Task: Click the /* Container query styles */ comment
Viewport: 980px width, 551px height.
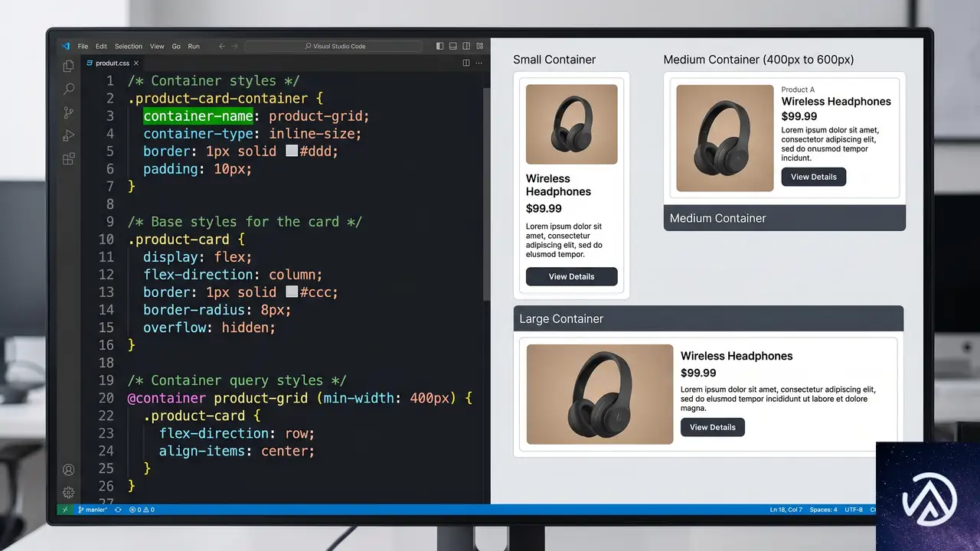Action: (x=237, y=380)
